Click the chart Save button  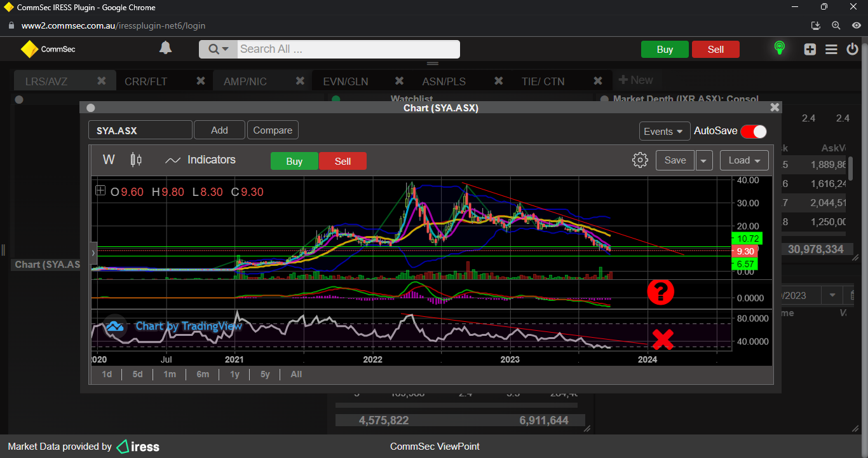point(675,160)
